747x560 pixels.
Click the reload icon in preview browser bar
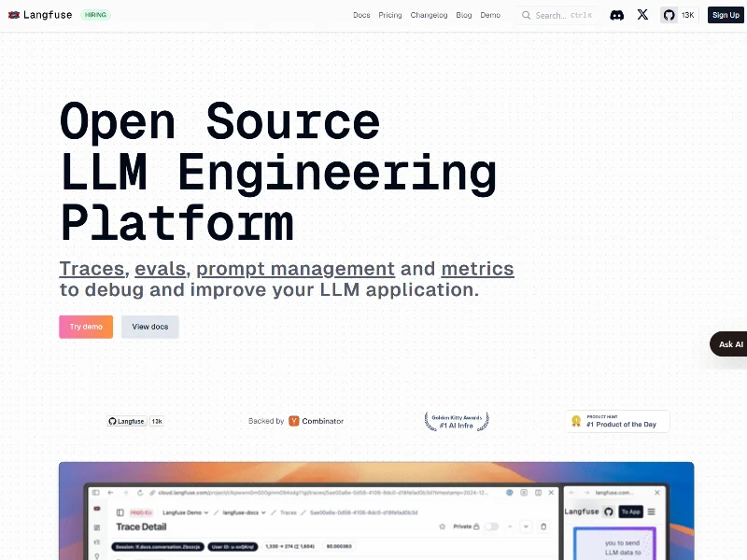click(x=139, y=493)
